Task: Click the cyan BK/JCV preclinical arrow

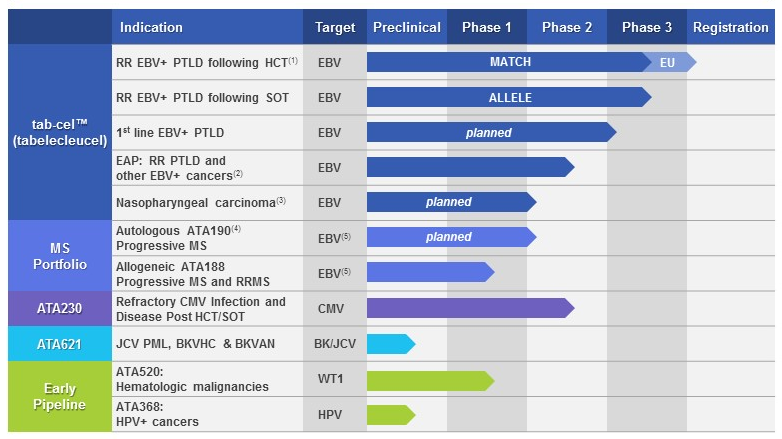Action: 391,344
